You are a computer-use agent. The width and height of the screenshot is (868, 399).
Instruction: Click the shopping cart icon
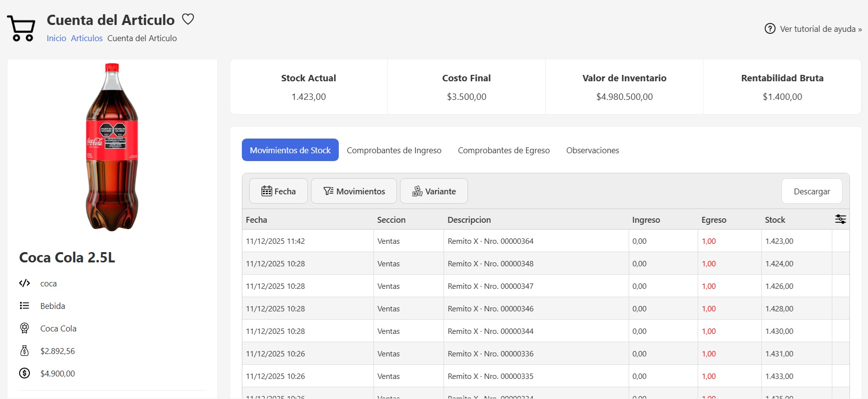[x=22, y=28]
